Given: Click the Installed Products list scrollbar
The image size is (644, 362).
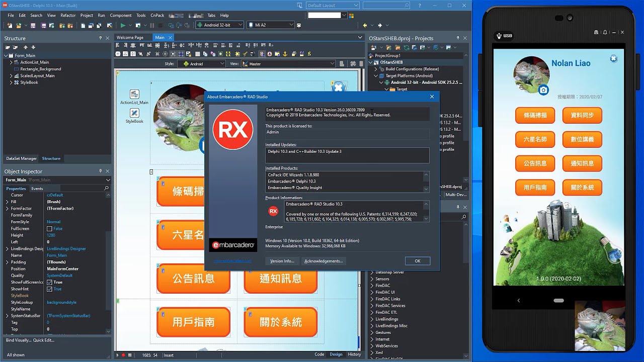Looking at the screenshot, I should 427,182.
